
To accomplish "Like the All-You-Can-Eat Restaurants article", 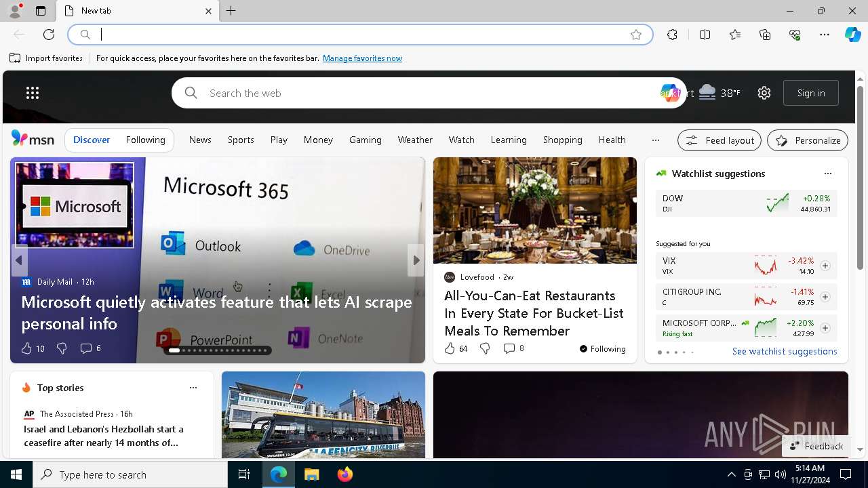I will point(456,348).
